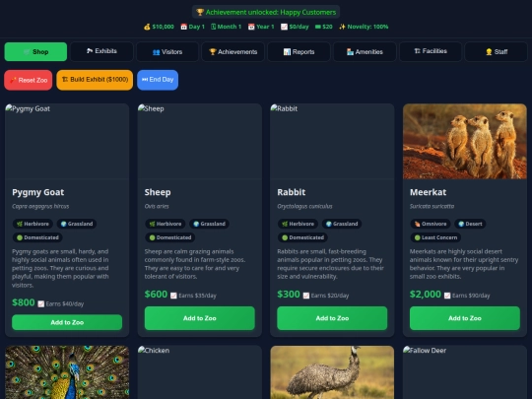Viewport: 532px width, 399px height.
Task: Switch to the Exhibits tab
Action: coord(101,51)
